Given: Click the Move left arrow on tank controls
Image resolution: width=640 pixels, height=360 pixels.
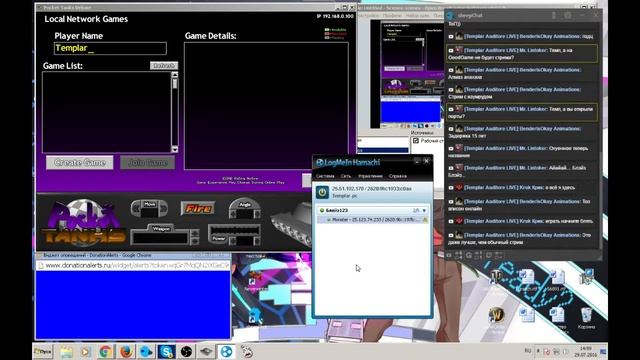Looking at the screenshot, I should click(136, 209).
